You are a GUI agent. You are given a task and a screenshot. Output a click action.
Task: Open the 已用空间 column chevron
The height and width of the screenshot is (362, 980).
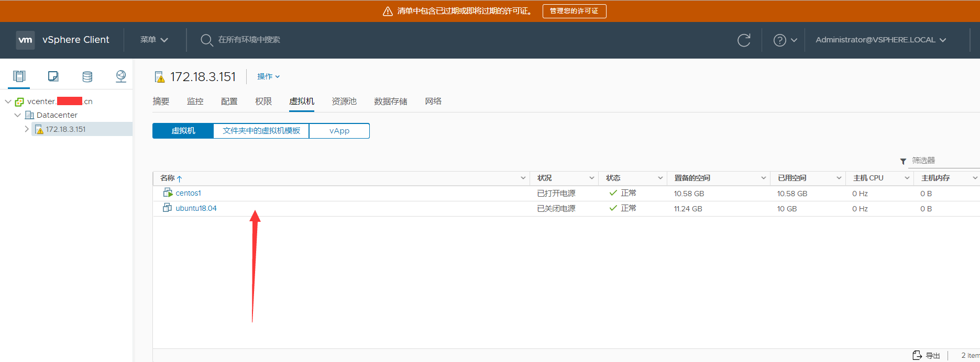point(839,178)
